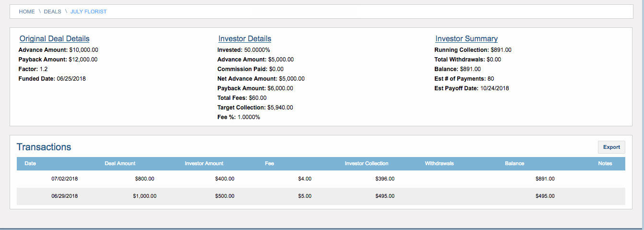This screenshot has height=230, width=644.
Task: Click the Original Deal Details heading
Action: click(54, 39)
